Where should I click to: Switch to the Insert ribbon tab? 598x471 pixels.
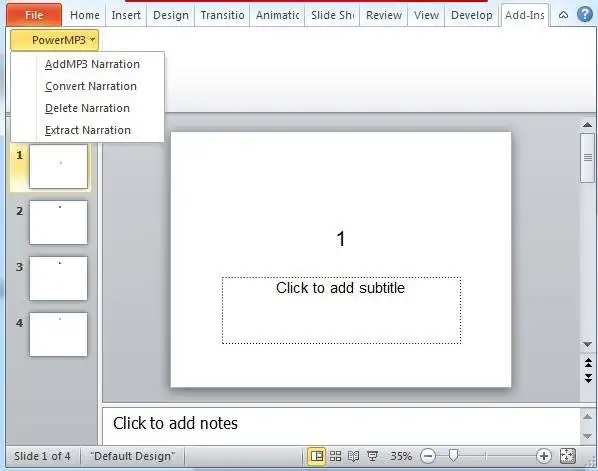coord(126,15)
